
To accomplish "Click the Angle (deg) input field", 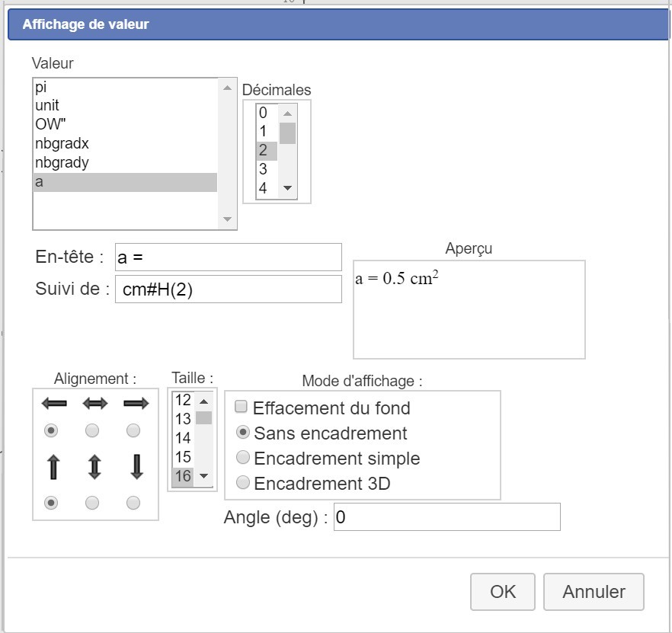I will 446,517.
